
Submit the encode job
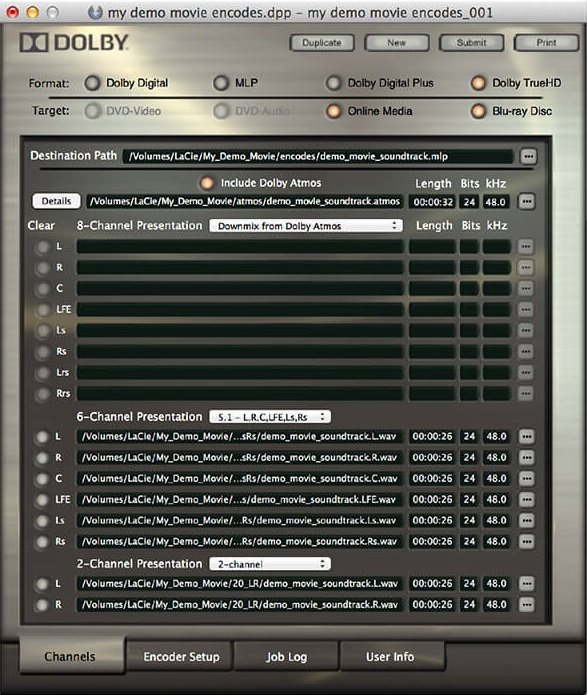click(x=471, y=43)
